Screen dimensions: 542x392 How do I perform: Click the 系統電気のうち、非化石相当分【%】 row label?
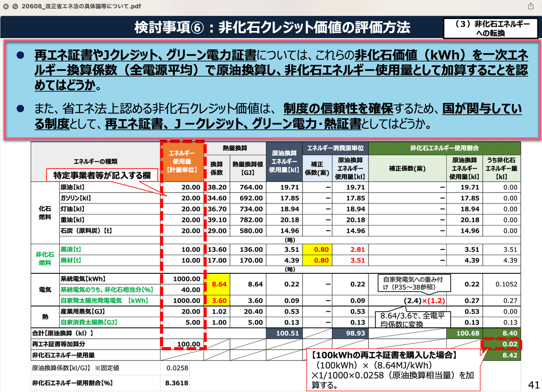108,290
